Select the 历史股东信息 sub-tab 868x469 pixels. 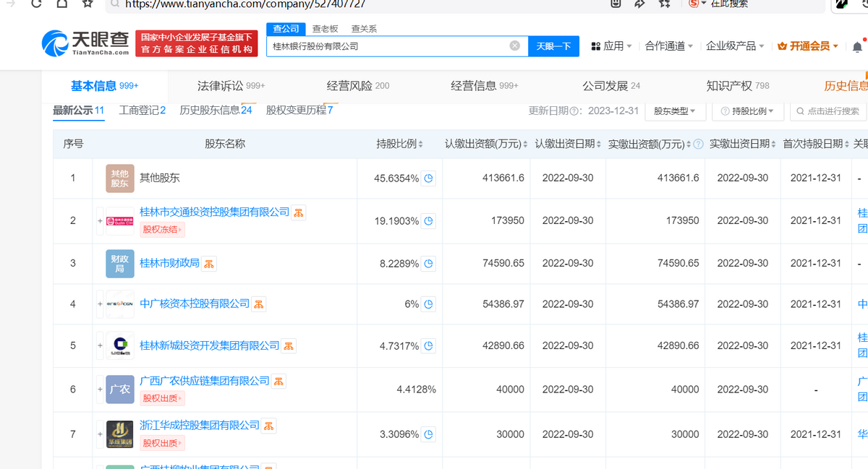[x=216, y=111]
